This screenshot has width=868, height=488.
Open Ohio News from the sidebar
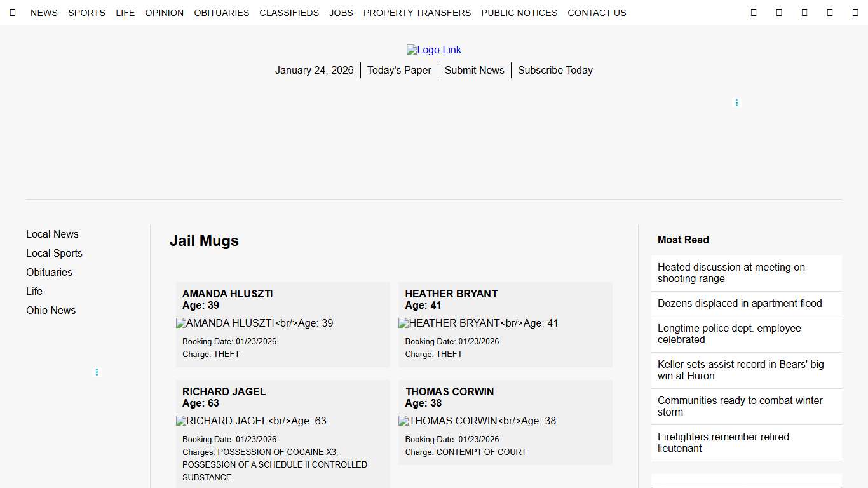[x=51, y=310]
